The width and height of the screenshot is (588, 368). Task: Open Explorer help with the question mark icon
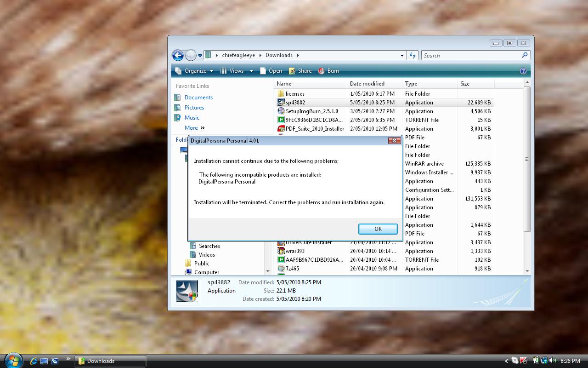(523, 71)
